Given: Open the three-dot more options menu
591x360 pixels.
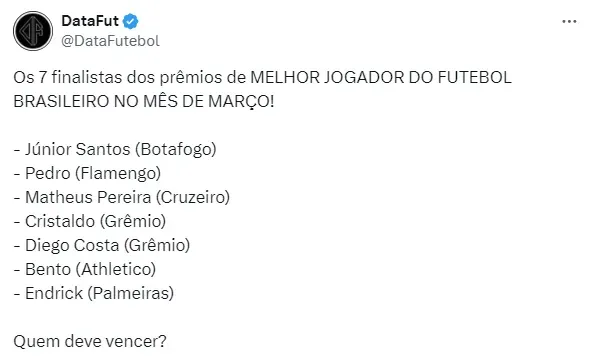Looking at the screenshot, I should coord(569,21).
